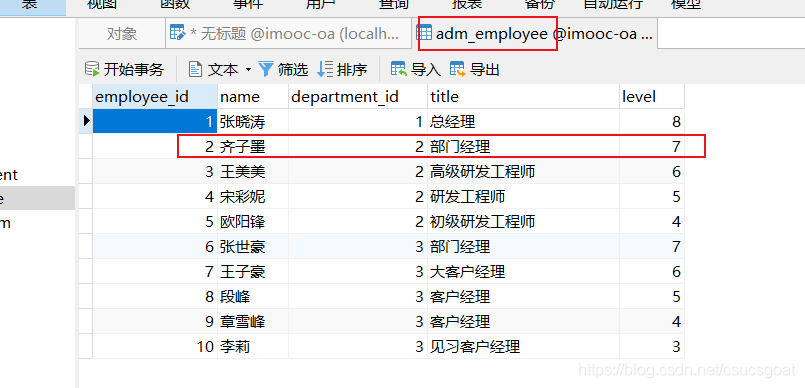Click the 导出 export button
This screenshot has height=388, width=805.
475,69
